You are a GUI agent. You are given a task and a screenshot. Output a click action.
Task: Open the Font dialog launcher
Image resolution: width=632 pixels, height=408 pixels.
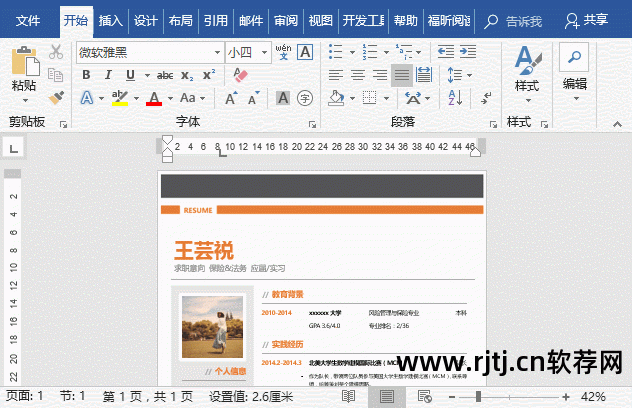(x=312, y=125)
